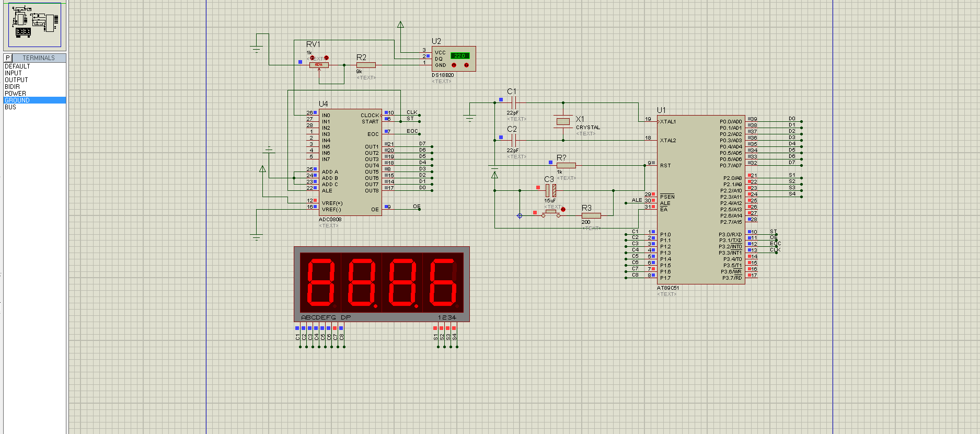
Task: Select DEFAULT in the terminals list
Action: pyautogui.click(x=17, y=66)
